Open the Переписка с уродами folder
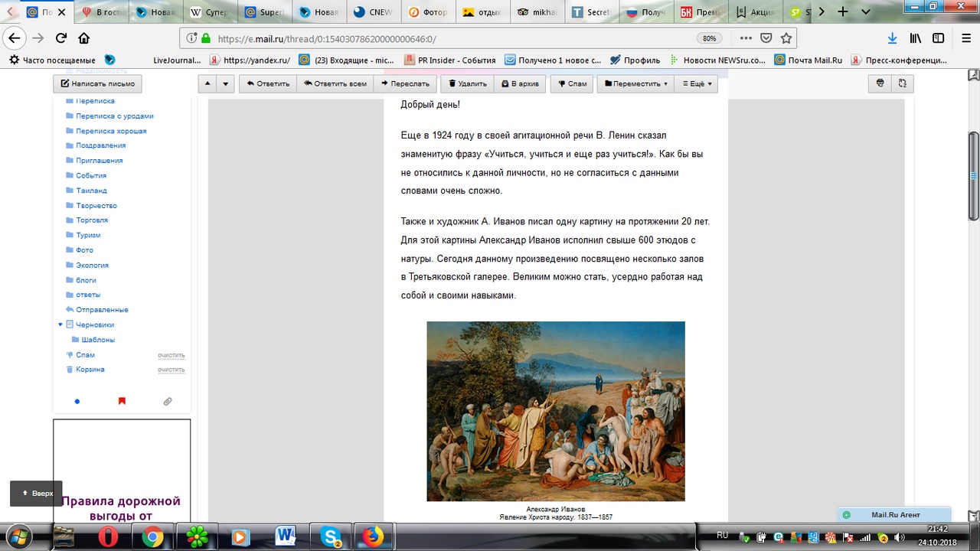This screenshot has width=980, height=551. pyautogui.click(x=114, y=116)
